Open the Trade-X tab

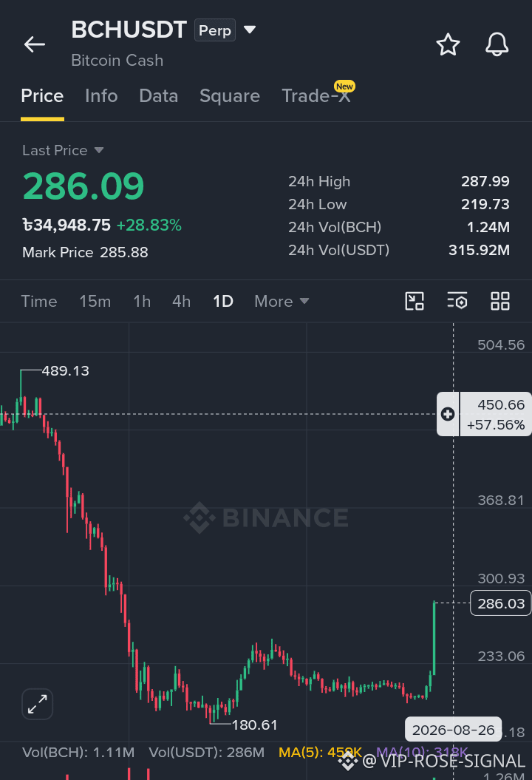[x=316, y=95]
